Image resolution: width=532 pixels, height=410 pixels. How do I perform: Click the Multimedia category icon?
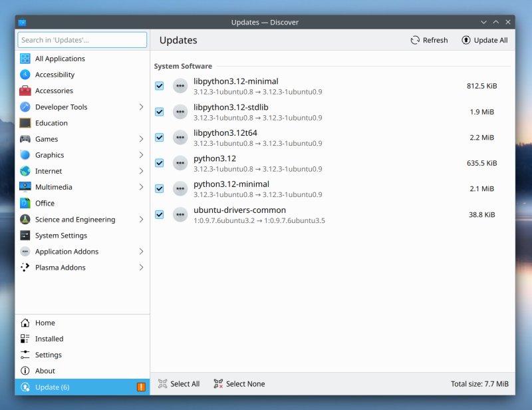pyautogui.click(x=25, y=187)
